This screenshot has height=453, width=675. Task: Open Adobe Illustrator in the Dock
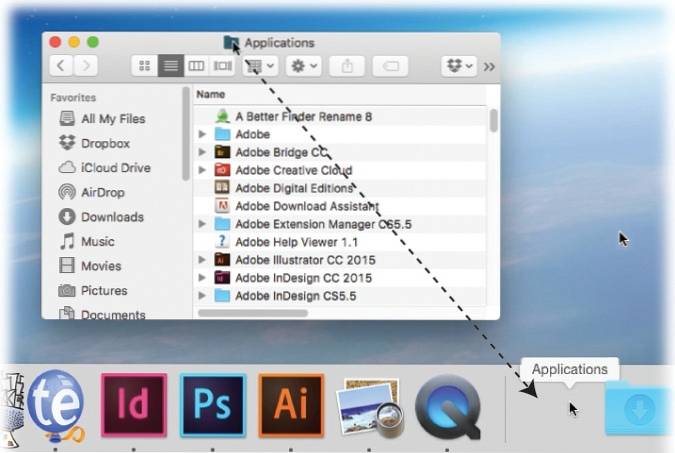[x=291, y=405]
